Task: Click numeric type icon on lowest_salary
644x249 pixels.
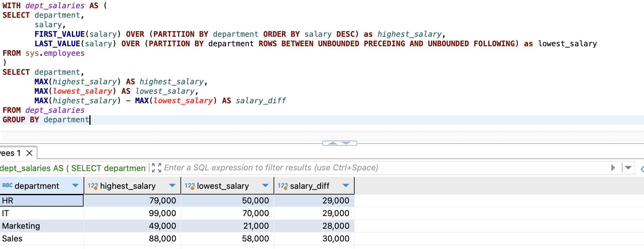Action: [190, 186]
